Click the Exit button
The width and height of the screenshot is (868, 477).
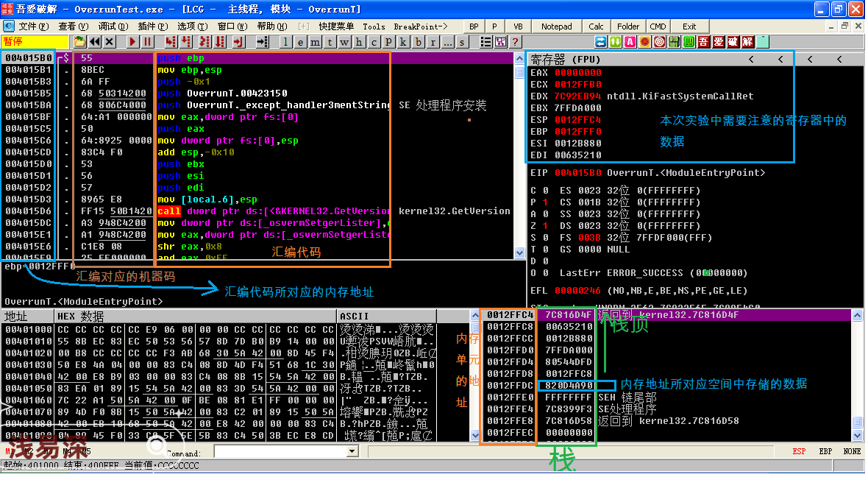tap(689, 26)
